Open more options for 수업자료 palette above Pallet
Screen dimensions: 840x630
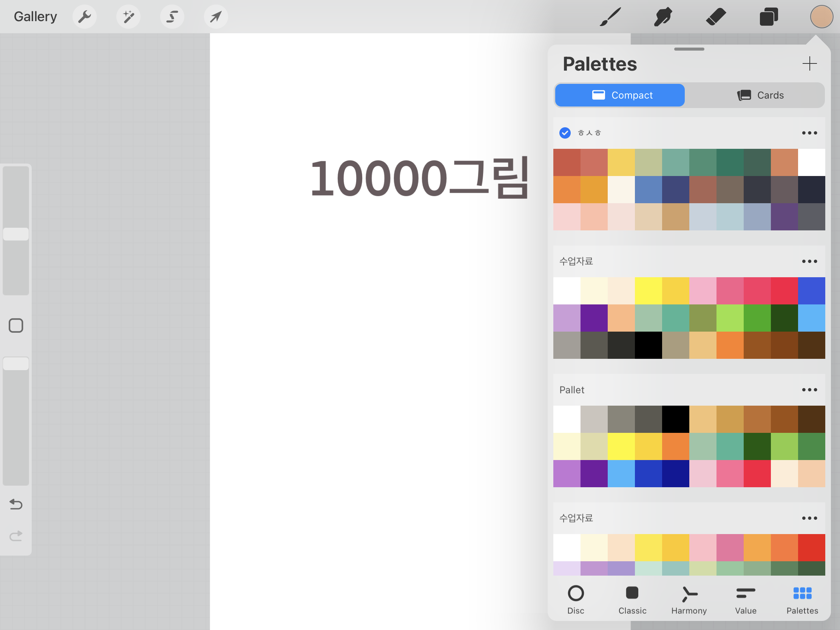809,261
